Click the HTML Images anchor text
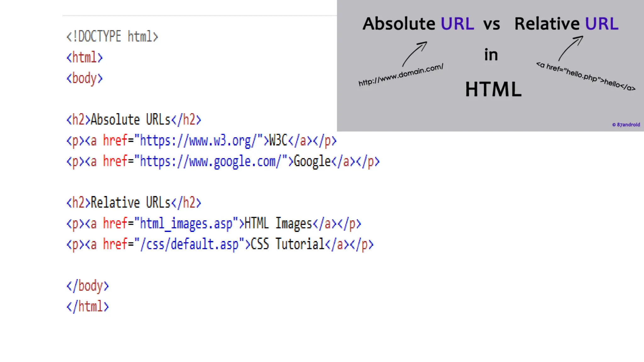 (x=278, y=224)
